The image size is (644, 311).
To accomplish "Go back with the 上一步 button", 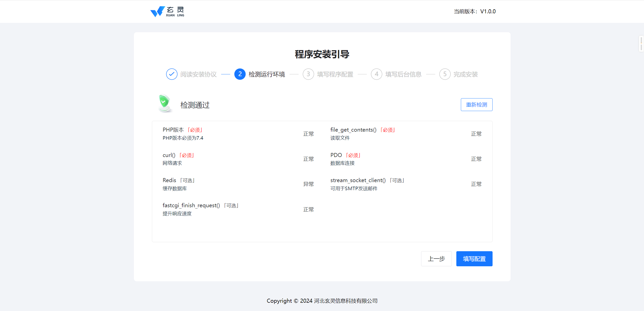I will 436,259.
